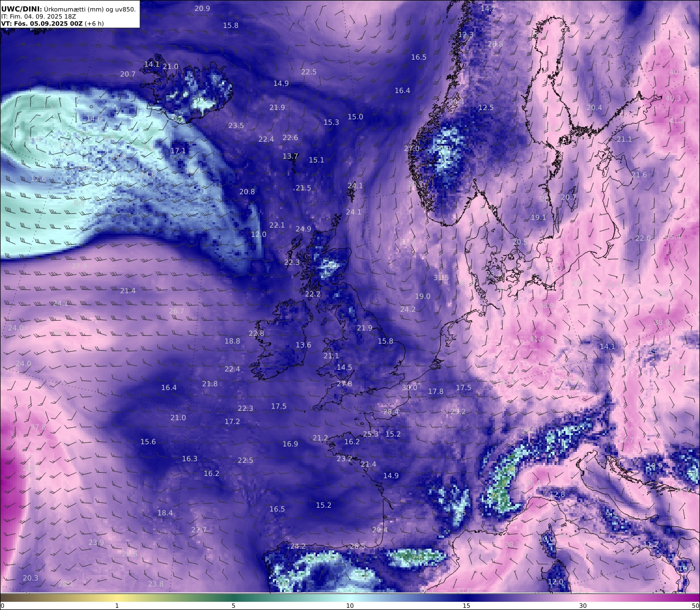Click the IT: Fim. 04. 09. 2025 18Z line

click(38, 16)
